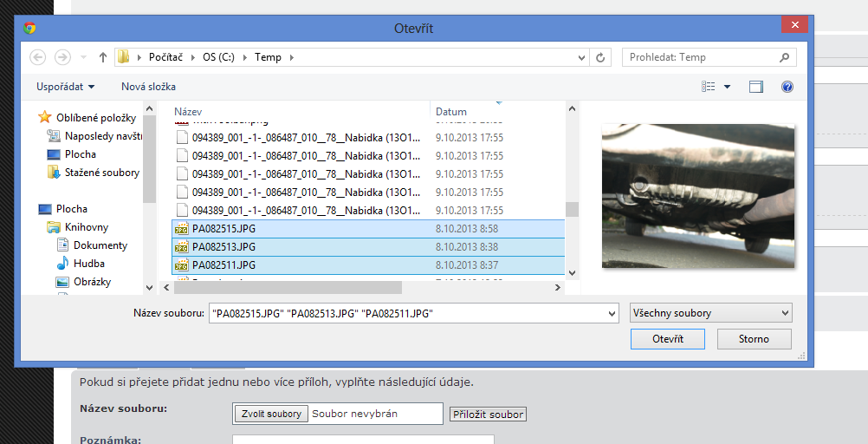Click the Back navigation arrow
Image resolution: width=868 pixels, height=444 pixels.
37,57
